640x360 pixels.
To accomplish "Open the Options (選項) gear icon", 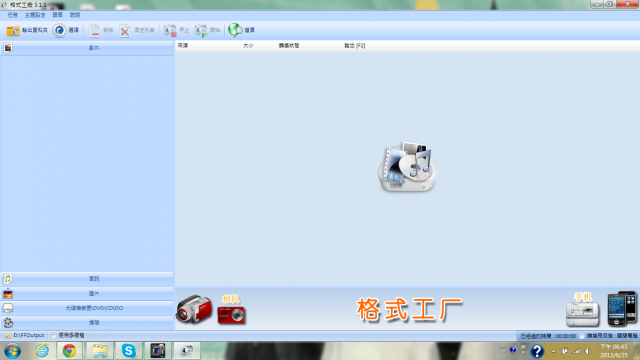I will [60, 30].
